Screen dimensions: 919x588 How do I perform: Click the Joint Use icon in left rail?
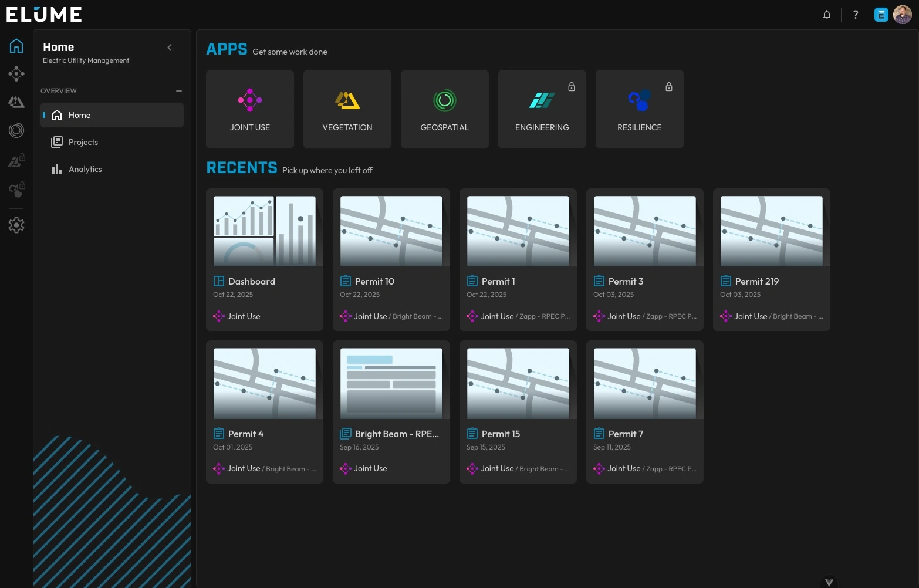pyautogui.click(x=16, y=73)
